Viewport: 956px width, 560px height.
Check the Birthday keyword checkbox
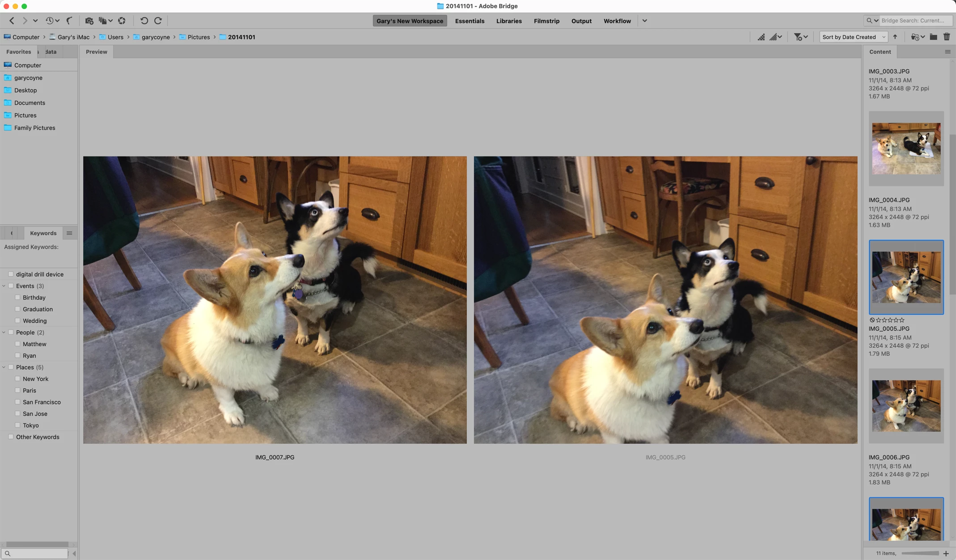(17, 297)
